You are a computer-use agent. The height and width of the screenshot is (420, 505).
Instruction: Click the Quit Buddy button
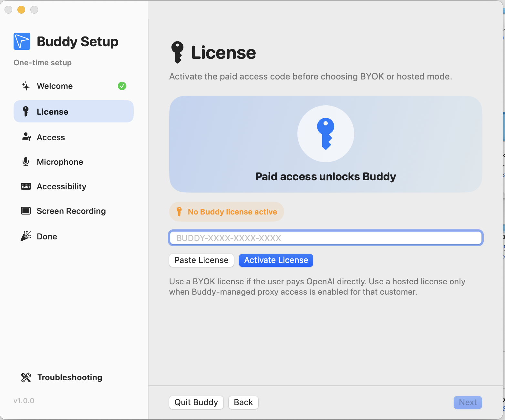tap(196, 403)
